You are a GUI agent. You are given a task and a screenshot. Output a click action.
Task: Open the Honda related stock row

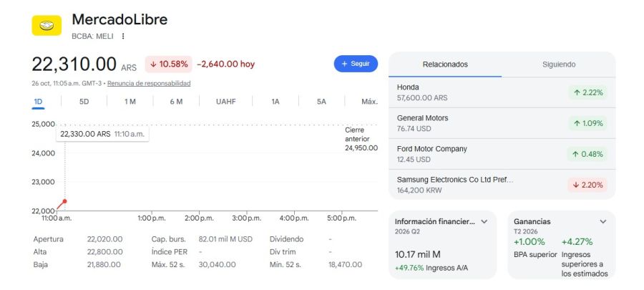[502, 93]
